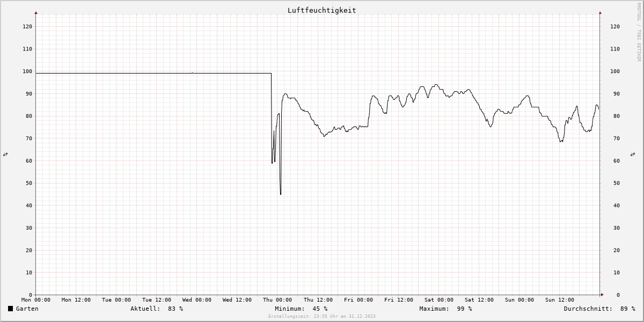Screen dimensions: 644x322
Task: Select the 70 label on the right axis
Action: 617,138
